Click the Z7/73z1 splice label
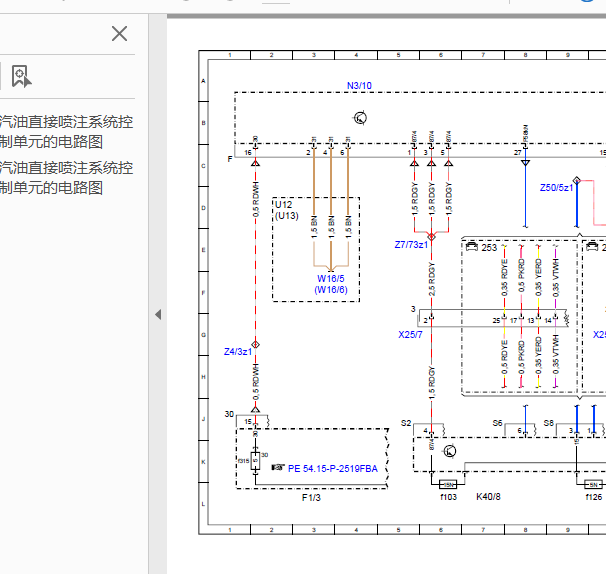The image size is (606, 574). [411, 245]
